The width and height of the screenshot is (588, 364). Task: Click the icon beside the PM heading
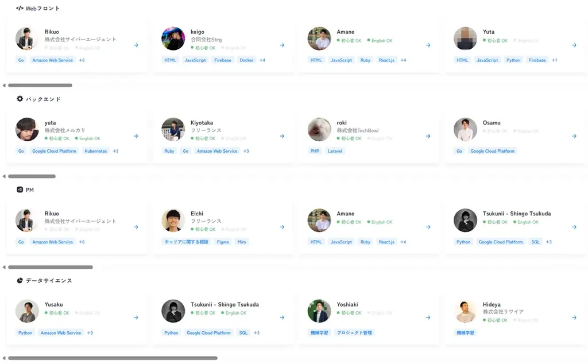(21, 189)
